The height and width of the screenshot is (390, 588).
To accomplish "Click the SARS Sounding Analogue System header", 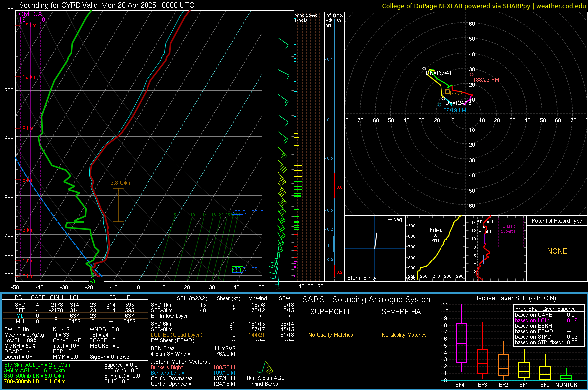I will (368, 300).
